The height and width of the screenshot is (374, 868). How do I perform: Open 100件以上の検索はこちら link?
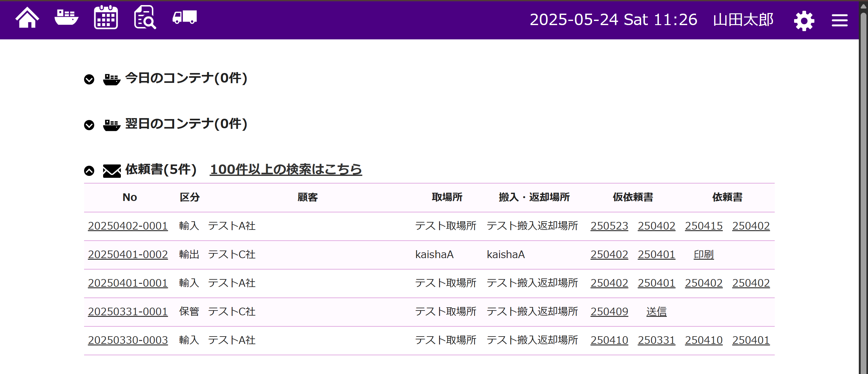pos(286,169)
